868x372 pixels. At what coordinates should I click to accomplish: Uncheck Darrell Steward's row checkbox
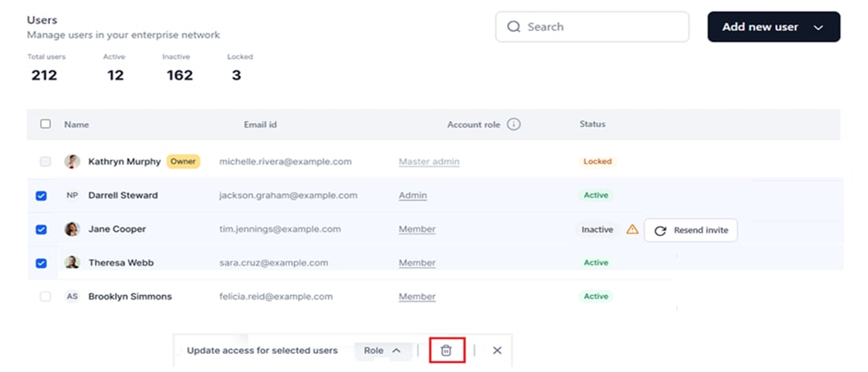coord(41,196)
